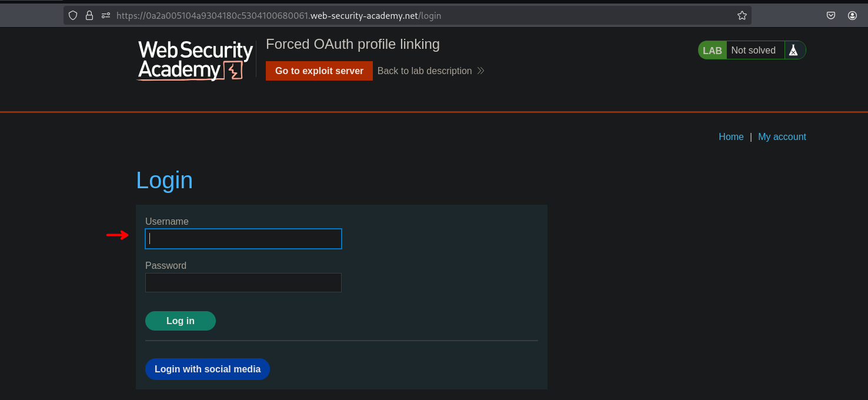The image size is (868, 400).
Task: Open the Save to Pocket icon
Action: pos(831,16)
